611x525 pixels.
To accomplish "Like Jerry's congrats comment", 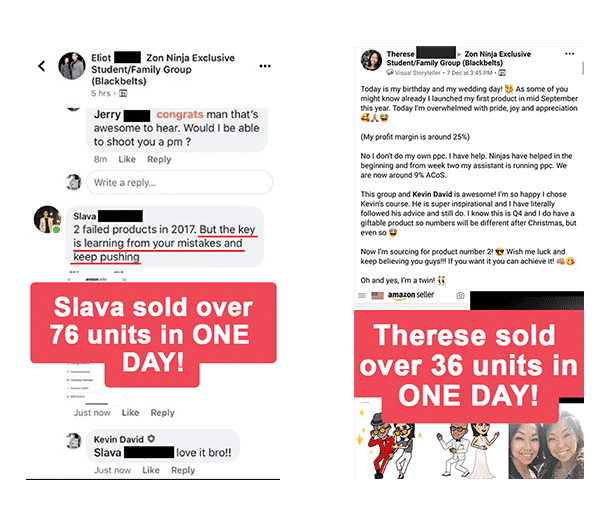I will pos(127,159).
